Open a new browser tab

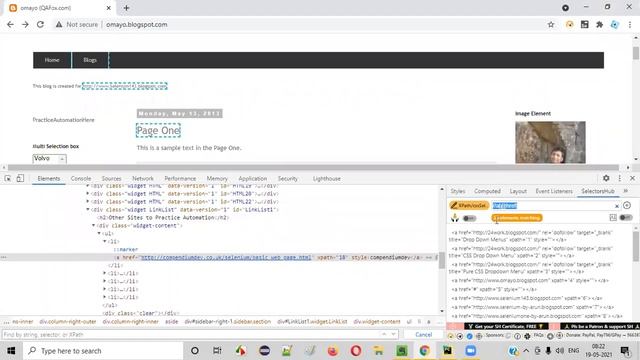(x=127, y=8)
